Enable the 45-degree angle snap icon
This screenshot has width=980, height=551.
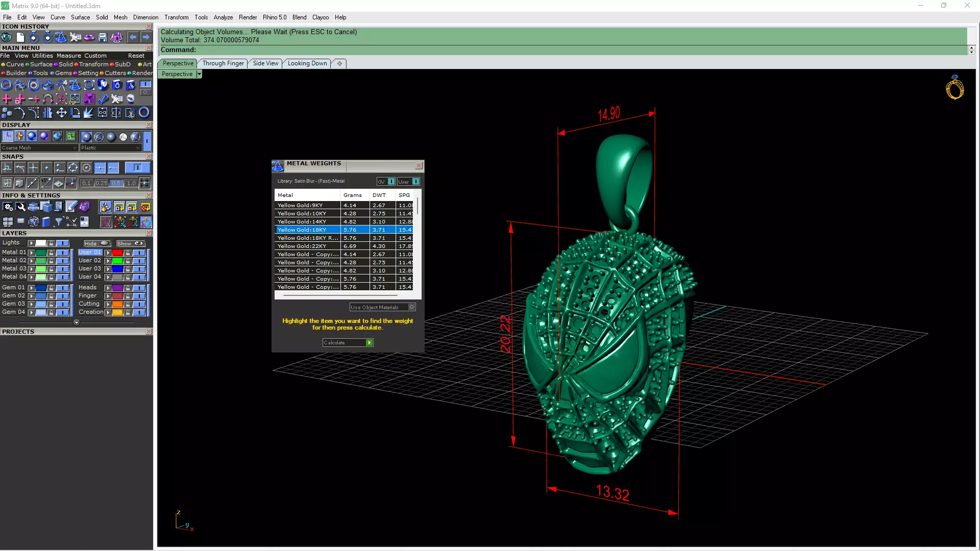[x=46, y=183]
